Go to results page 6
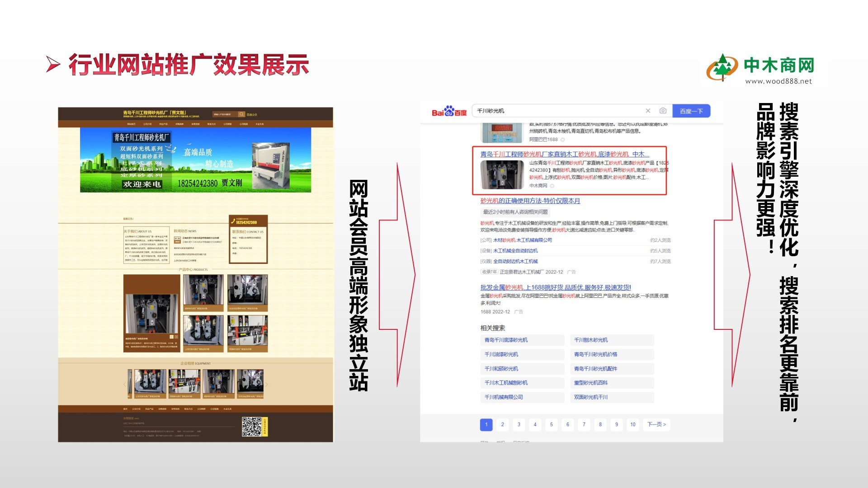This screenshot has width=868, height=488. pos(567,424)
